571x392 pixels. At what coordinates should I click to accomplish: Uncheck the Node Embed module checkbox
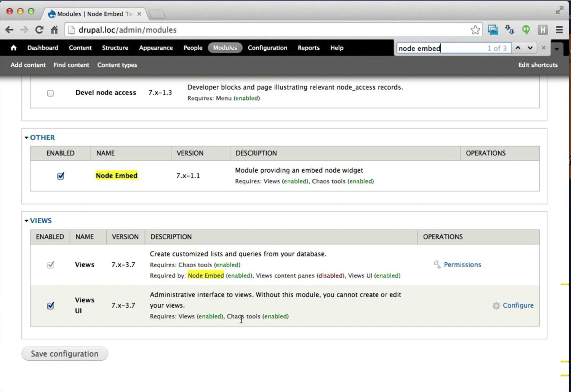click(x=60, y=176)
